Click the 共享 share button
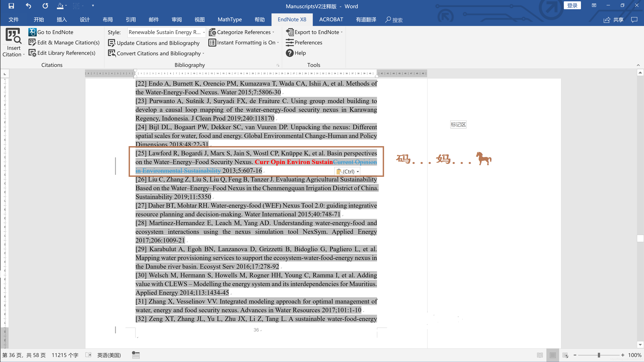Screen dimensions: 644x362 click(613, 20)
